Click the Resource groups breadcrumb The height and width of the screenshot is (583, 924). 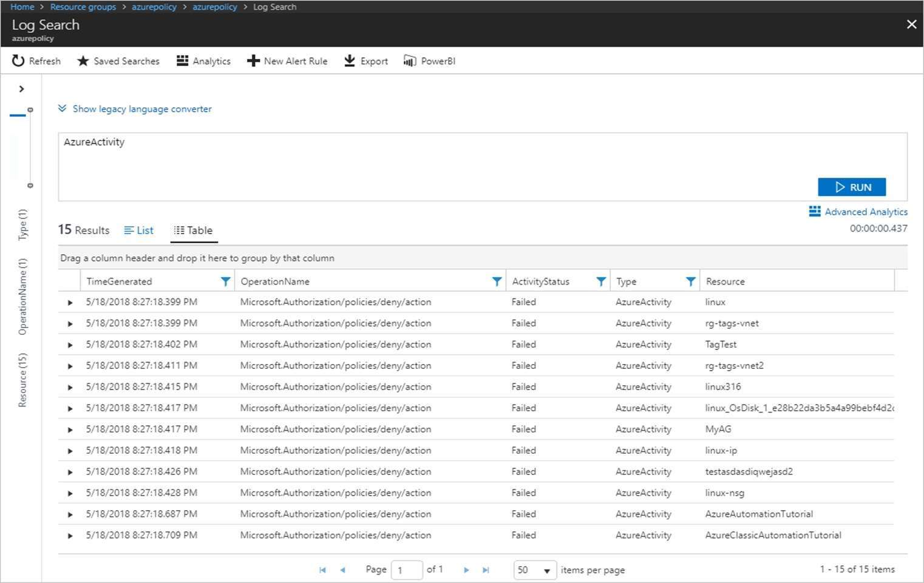[x=83, y=7]
